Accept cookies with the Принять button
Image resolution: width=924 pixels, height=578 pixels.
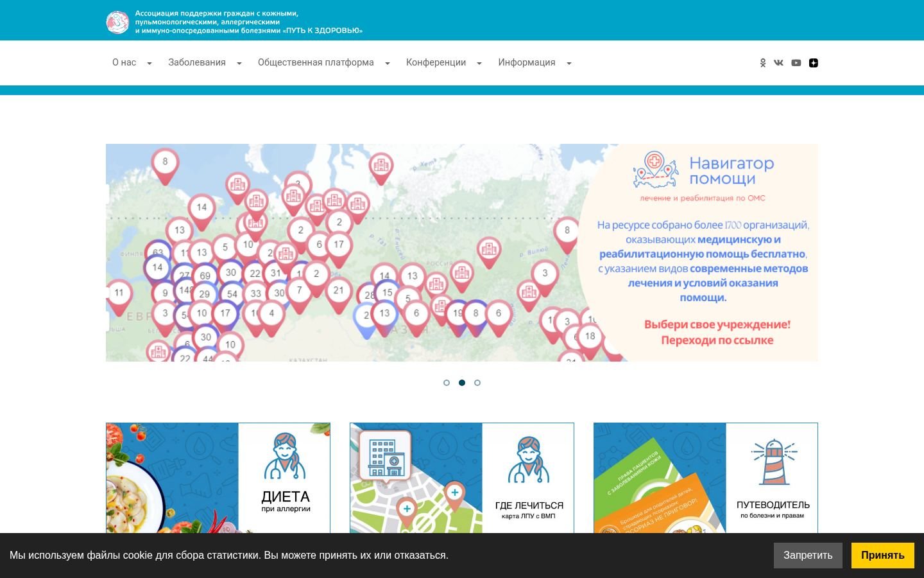tap(883, 556)
